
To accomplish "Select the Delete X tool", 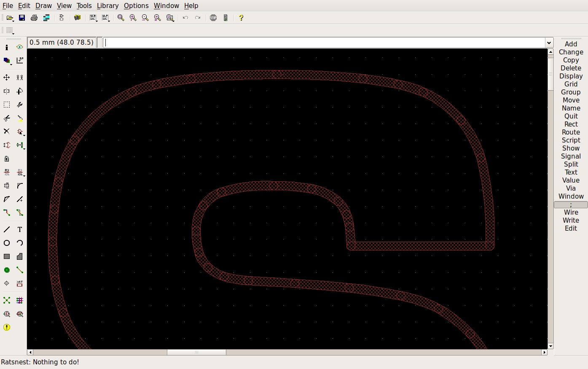I will [x=7, y=132].
